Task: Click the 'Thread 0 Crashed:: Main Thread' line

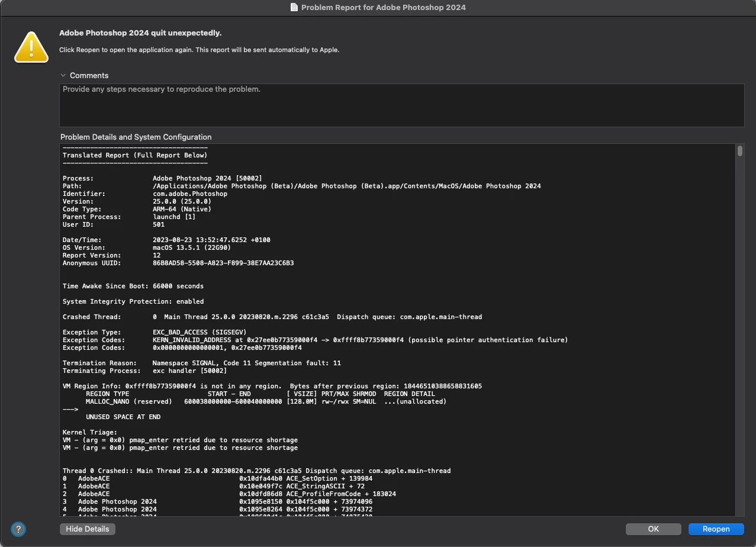Action: (257, 471)
